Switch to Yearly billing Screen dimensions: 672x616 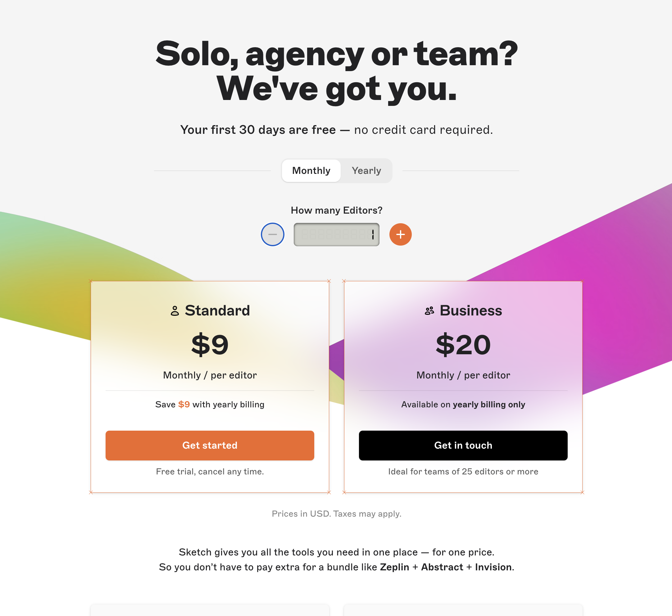click(x=366, y=171)
